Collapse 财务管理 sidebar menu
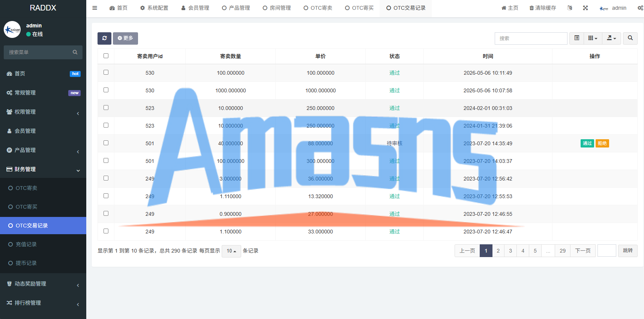Screen dimensions: 644x319 click(43, 169)
